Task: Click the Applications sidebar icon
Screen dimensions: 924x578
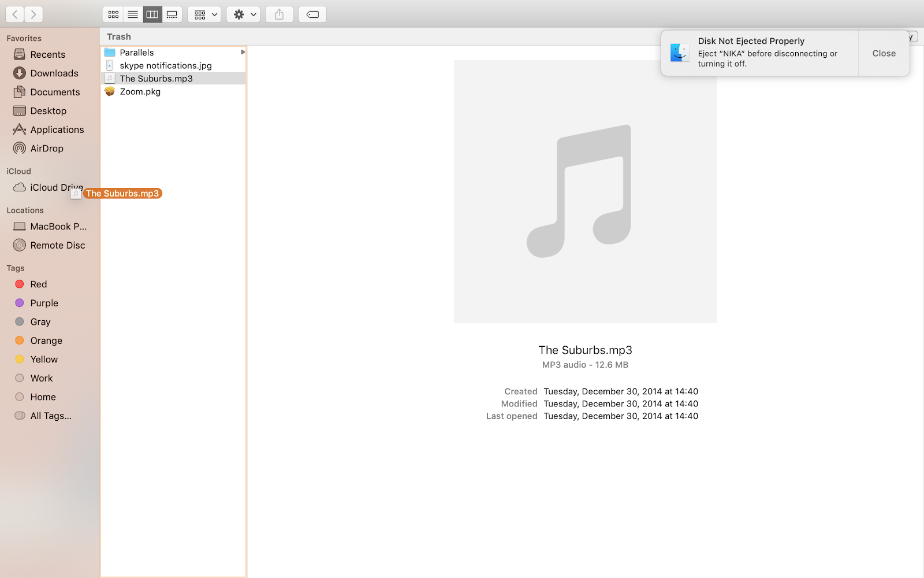Action: tap(20, 129)
